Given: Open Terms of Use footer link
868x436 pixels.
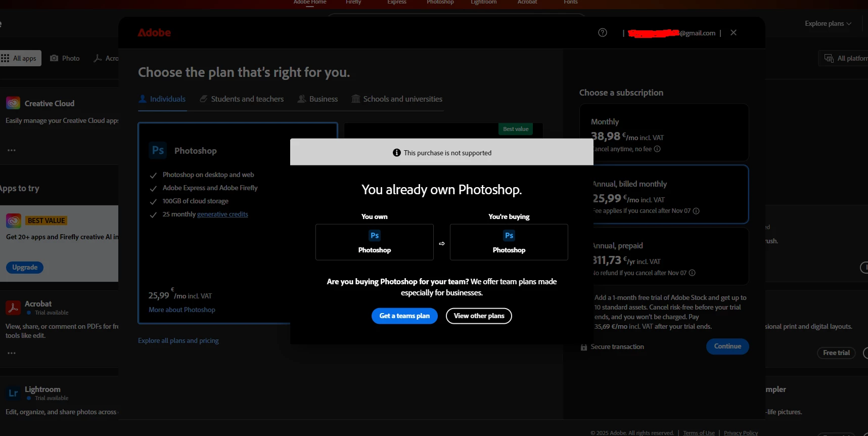Looking at the screenshot, I should pos(699,433).
